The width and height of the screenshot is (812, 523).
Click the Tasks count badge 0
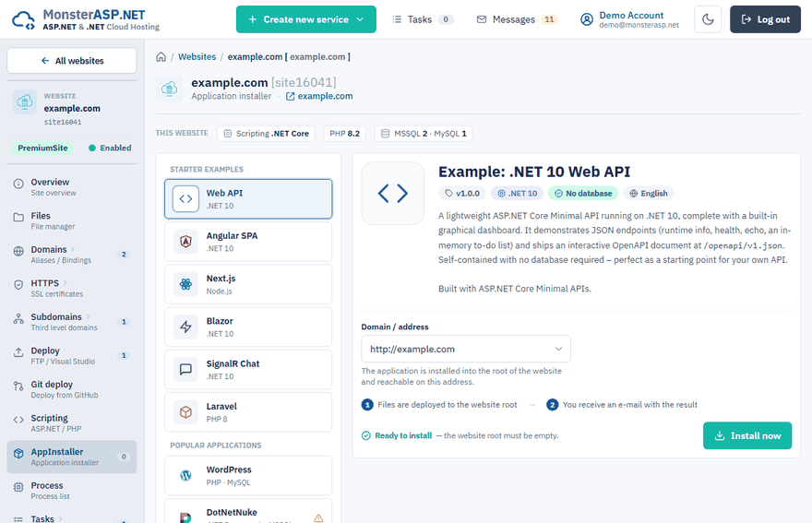point(446,19)
